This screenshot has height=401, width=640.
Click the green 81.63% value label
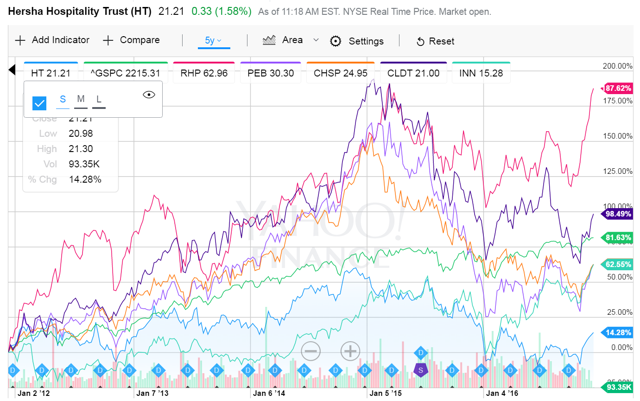click(617, 237)
